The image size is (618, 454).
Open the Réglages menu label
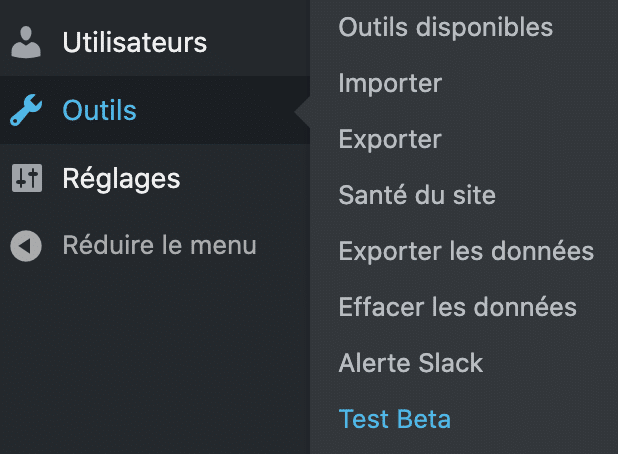pyautogui.click(x=121, y=179)
